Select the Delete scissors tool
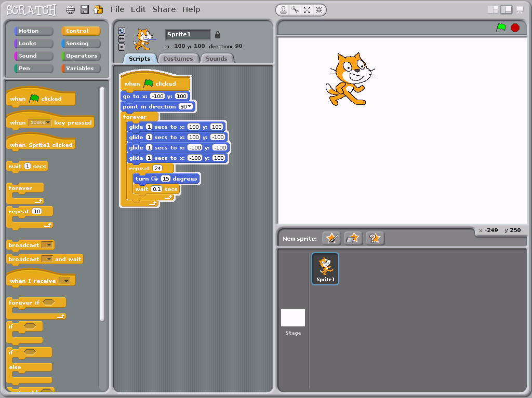The height and width of the screenshot is (398, 532). pos(295,10)
